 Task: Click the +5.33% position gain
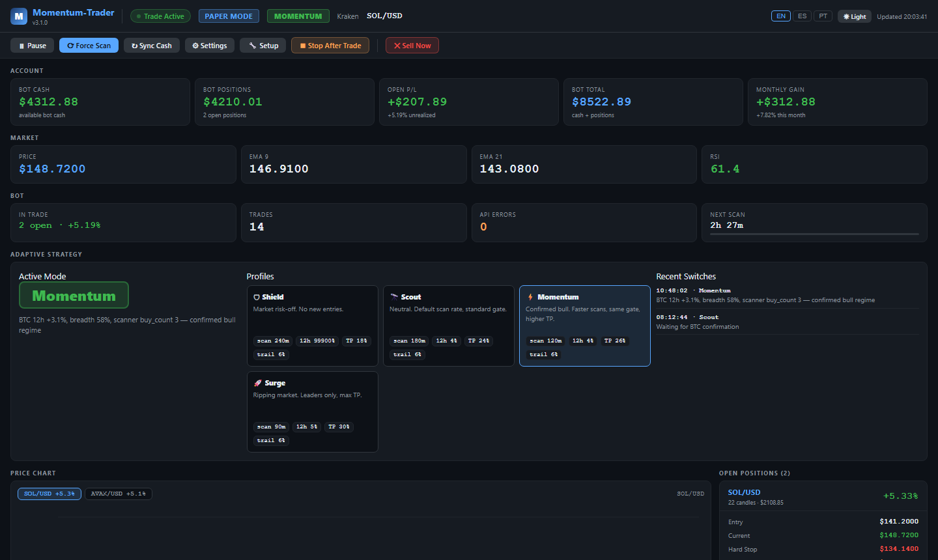[900, 496]
